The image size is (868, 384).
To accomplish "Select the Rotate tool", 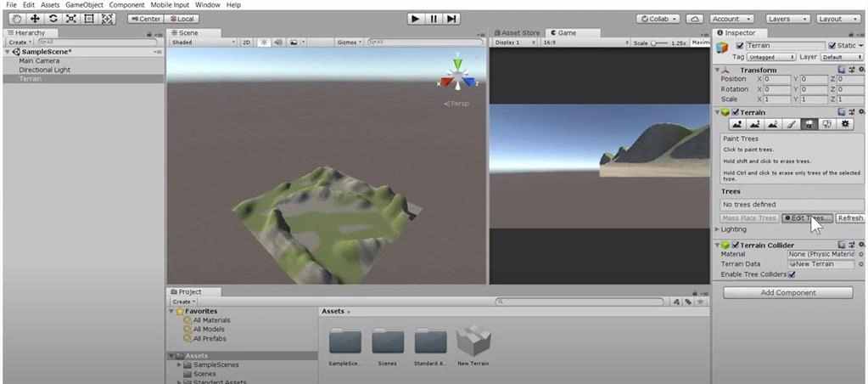I will 53,19.
